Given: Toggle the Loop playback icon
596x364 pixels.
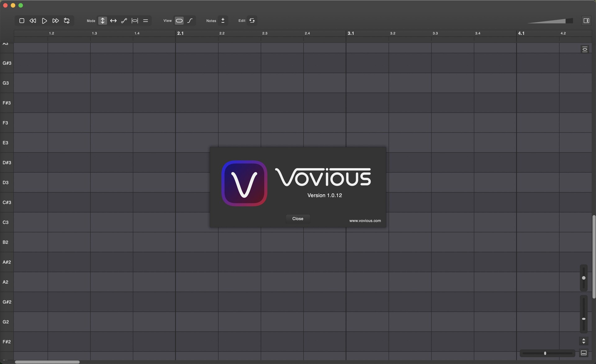Looking at the screenshot, I should (67, 21).
